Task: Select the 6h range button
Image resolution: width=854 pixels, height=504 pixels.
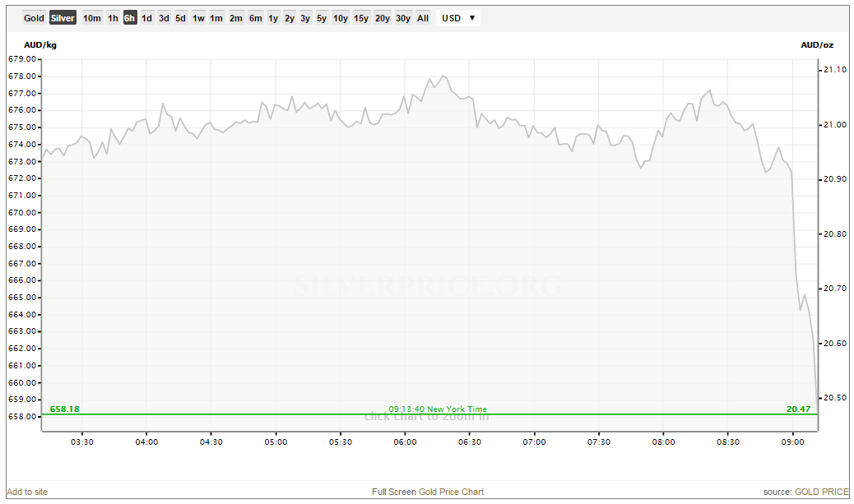Action: 130,18
